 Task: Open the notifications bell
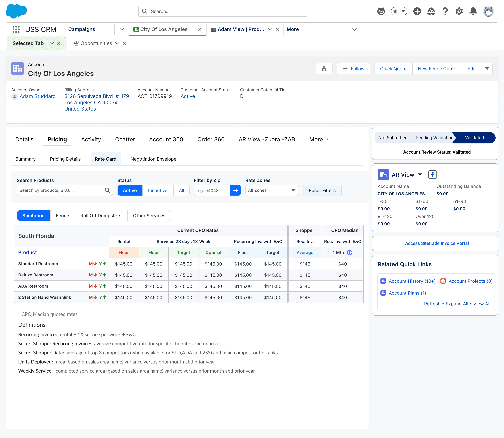click(x=473, y=11)
